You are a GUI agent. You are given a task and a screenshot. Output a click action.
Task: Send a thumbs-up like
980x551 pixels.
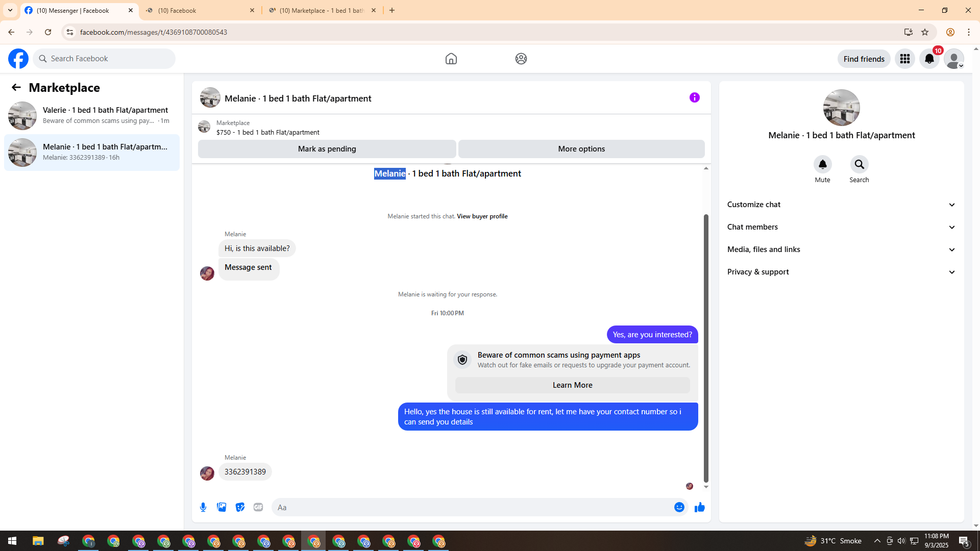point(699,507)
